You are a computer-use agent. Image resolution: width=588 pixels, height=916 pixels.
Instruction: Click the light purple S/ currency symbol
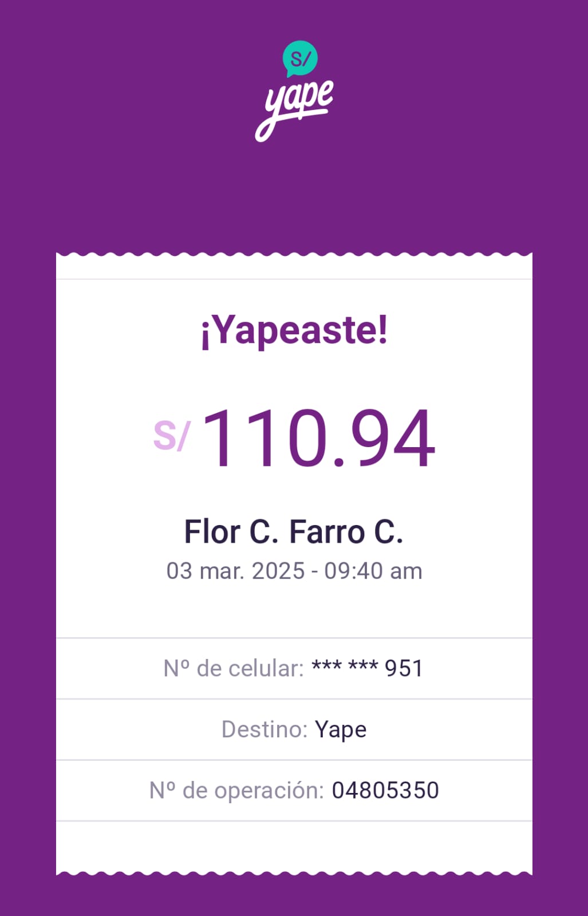[171, 436]
